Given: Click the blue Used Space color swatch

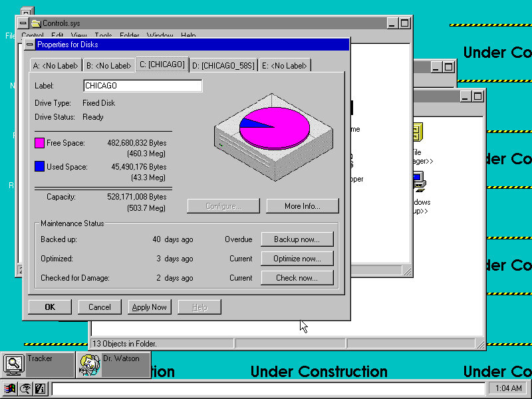Looking at the screenshot, I should tap(39, 166).
